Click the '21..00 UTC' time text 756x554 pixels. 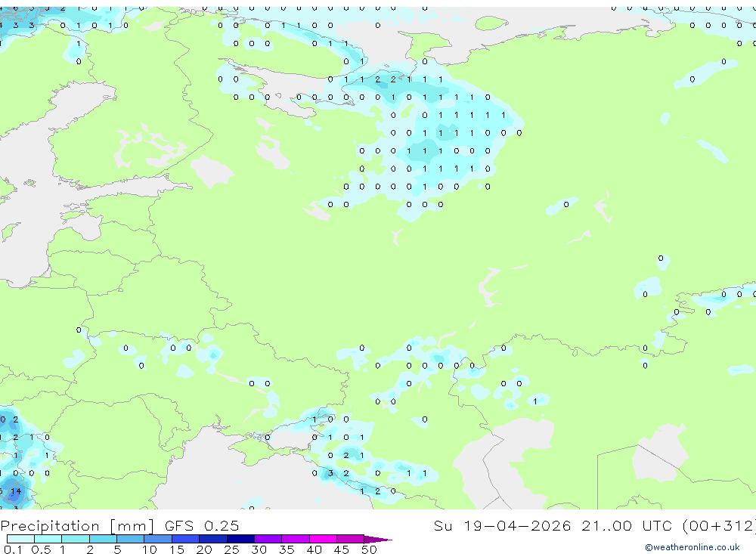[628, 525]
